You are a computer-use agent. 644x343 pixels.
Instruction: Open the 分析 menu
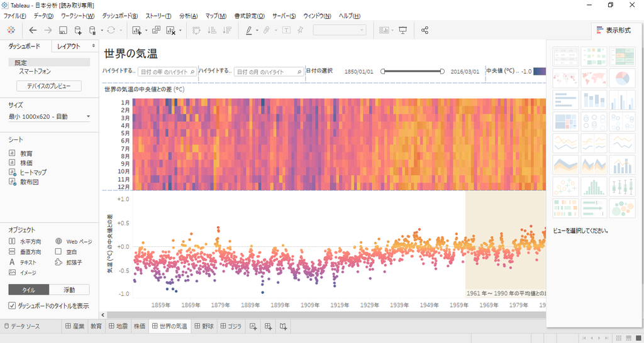[x=189, y=16]
